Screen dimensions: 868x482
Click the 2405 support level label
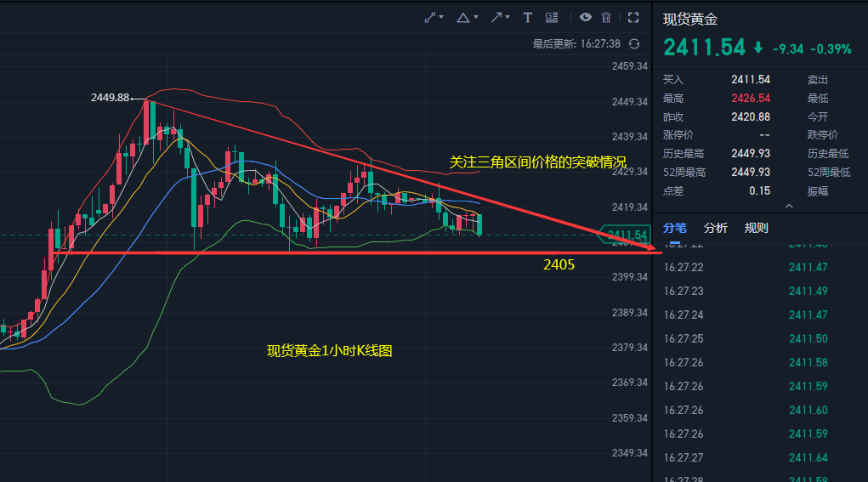point(559,265)
